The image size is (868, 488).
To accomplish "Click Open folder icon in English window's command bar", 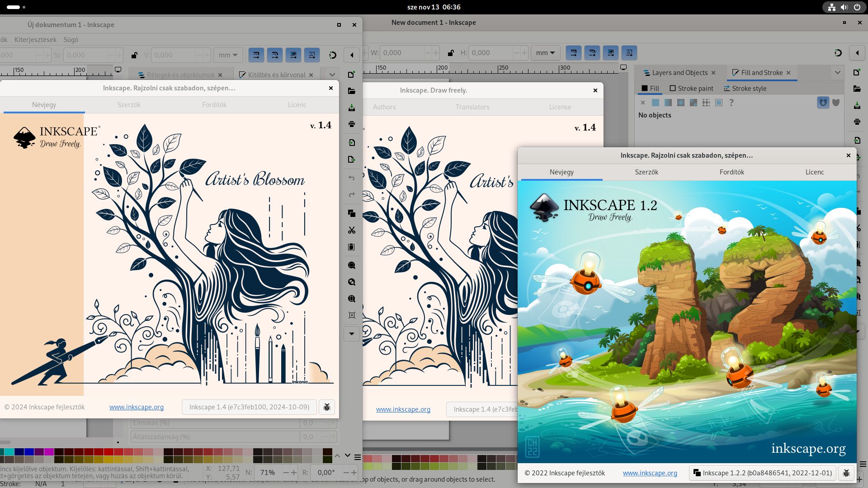I will [x=857, y=89].
